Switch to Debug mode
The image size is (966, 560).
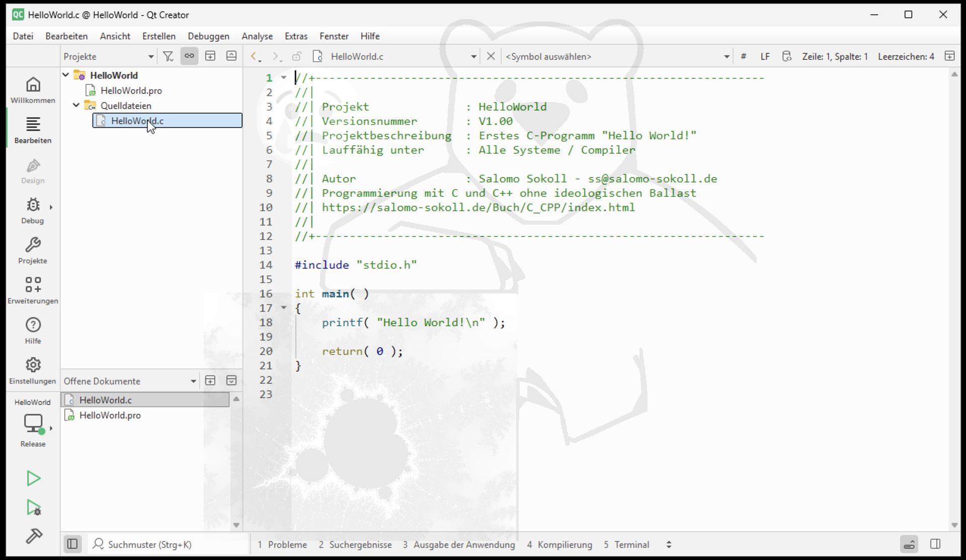coord(33,211)
